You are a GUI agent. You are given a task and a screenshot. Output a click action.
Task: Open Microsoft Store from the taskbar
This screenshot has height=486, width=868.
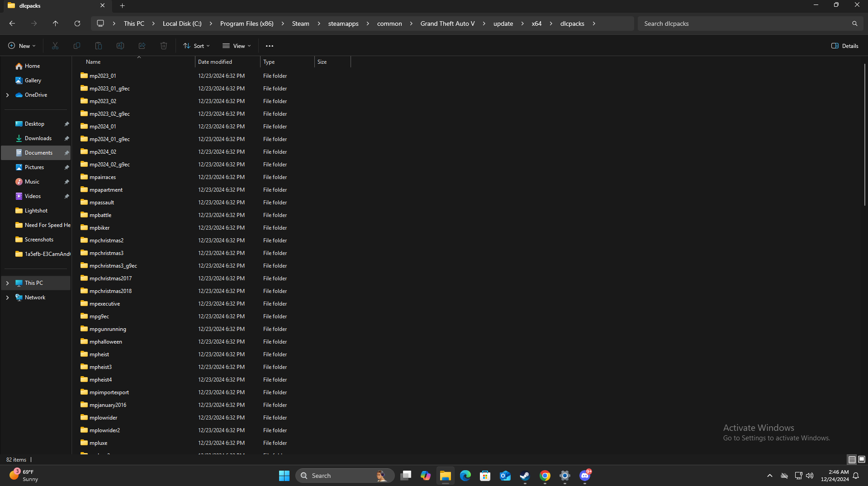coord(485,476)
